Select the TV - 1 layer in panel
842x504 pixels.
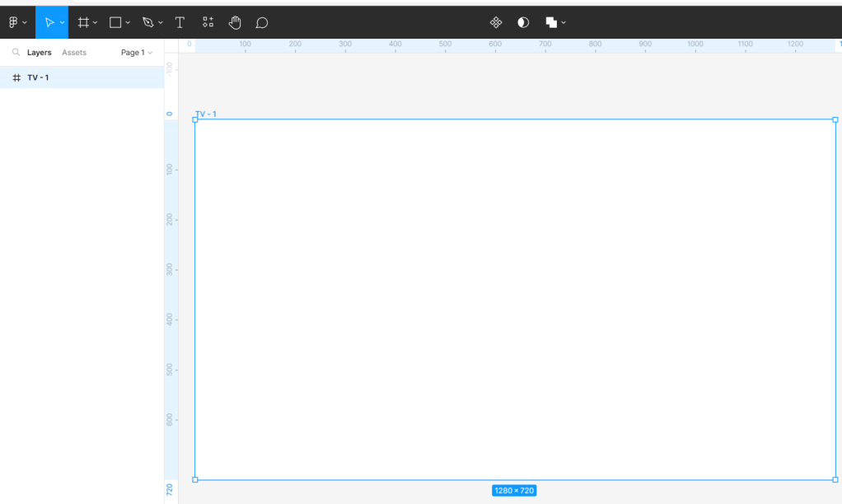[38, 77]
